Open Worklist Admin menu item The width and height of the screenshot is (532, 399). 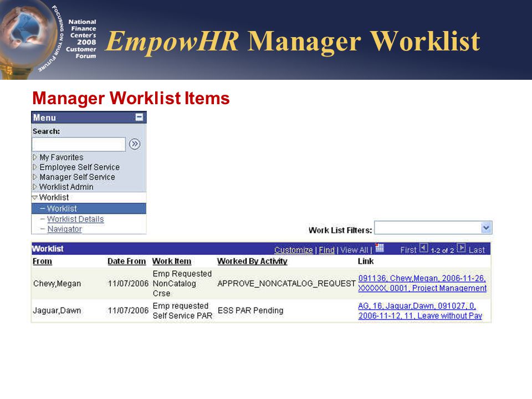coord(66,187)
